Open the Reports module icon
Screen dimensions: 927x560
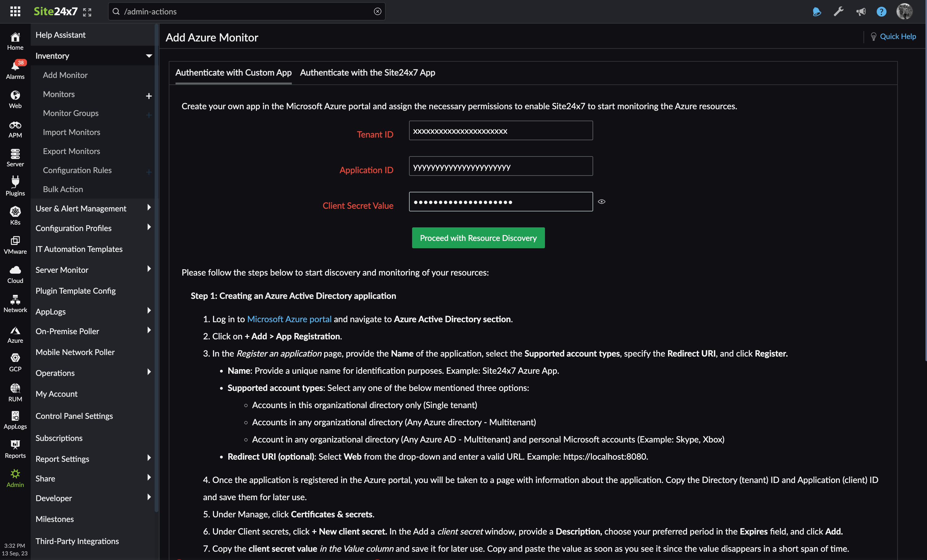click(x=15, y=450)
